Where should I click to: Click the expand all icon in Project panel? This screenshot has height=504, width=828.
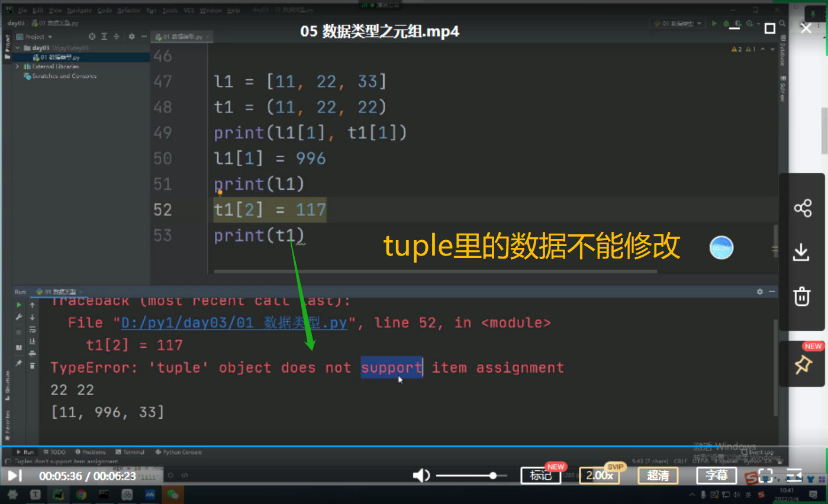105,37
